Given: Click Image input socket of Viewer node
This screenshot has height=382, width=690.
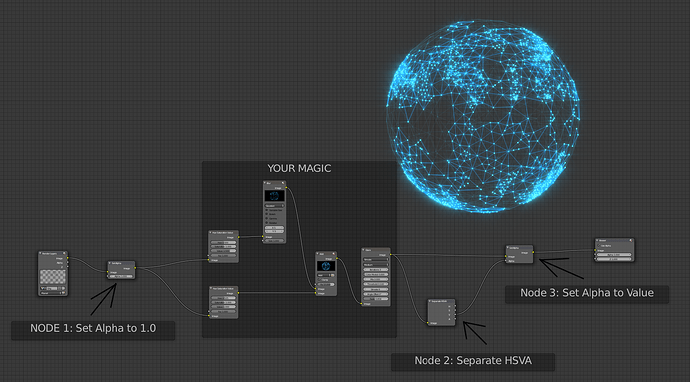Looking at the screenshot, I should click(595, 250).
